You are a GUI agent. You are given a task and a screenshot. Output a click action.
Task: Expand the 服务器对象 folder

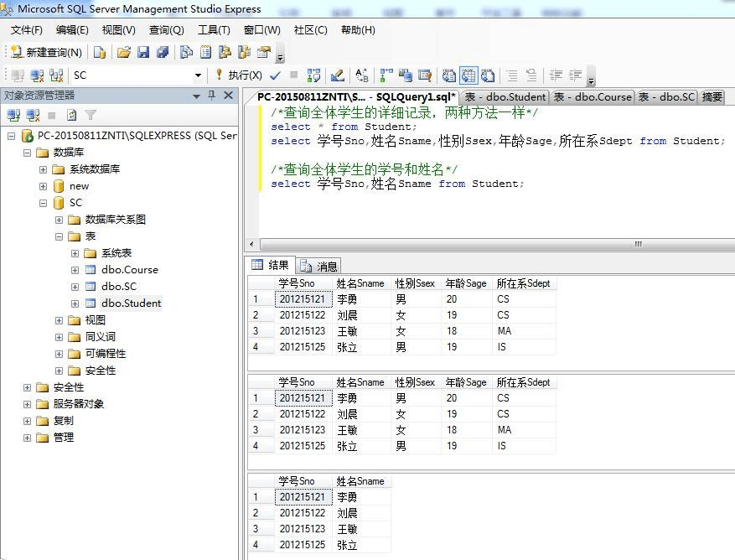pos(27,404)
